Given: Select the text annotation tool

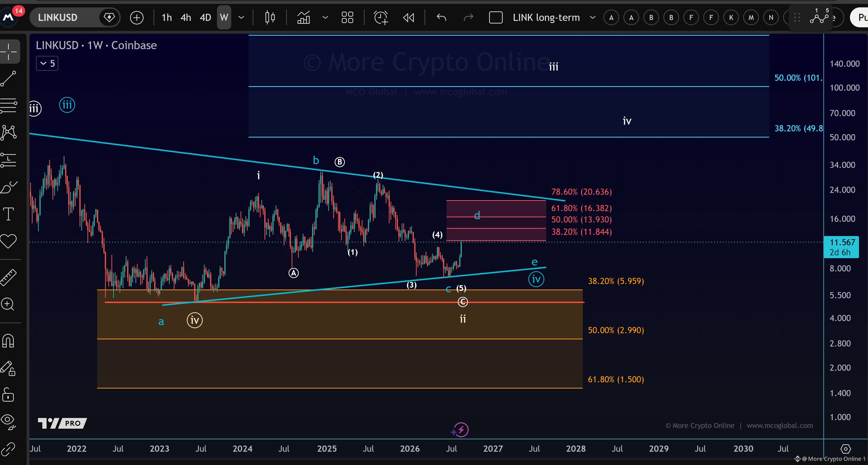Looking at the screenshot, I should [x=9, y=214].
